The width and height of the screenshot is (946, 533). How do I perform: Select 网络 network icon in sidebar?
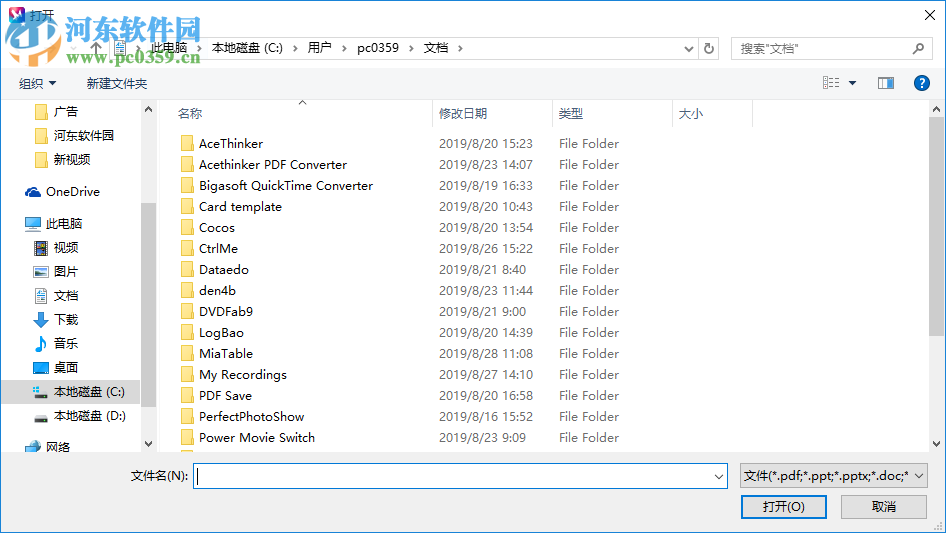pos(33,447)
